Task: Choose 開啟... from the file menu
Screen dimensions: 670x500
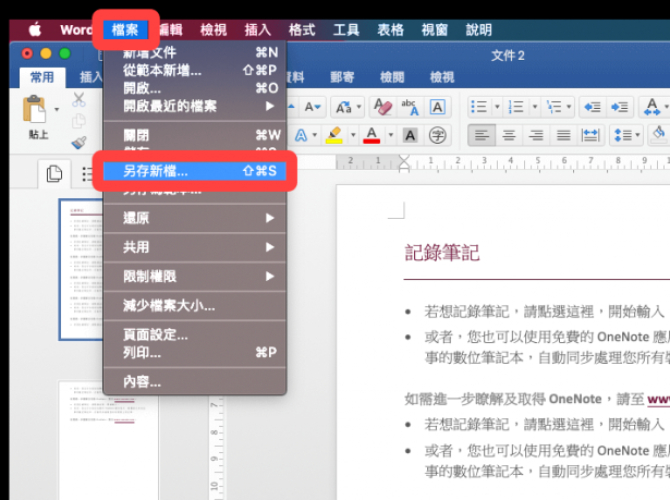Action: click(x=195, y=88)
